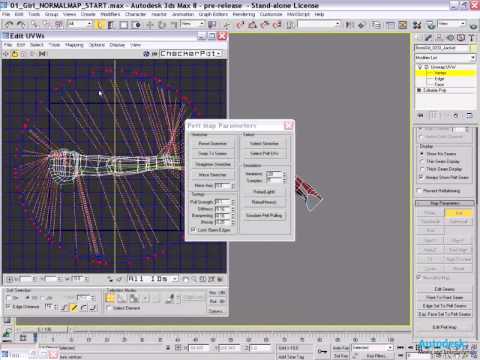The width and height of the screenshot is (480, 360).
Task: Open the Material Editor from toolbar
Action: pyautogui.click(x=417, y=25)
